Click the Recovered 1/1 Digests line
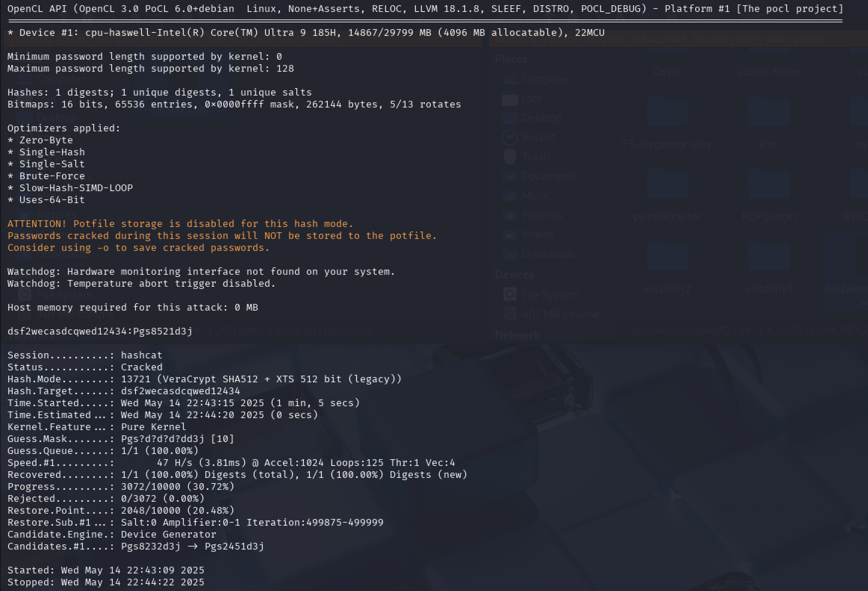The image size is (868, 591). pyautogui.click(x=237, y=475)
